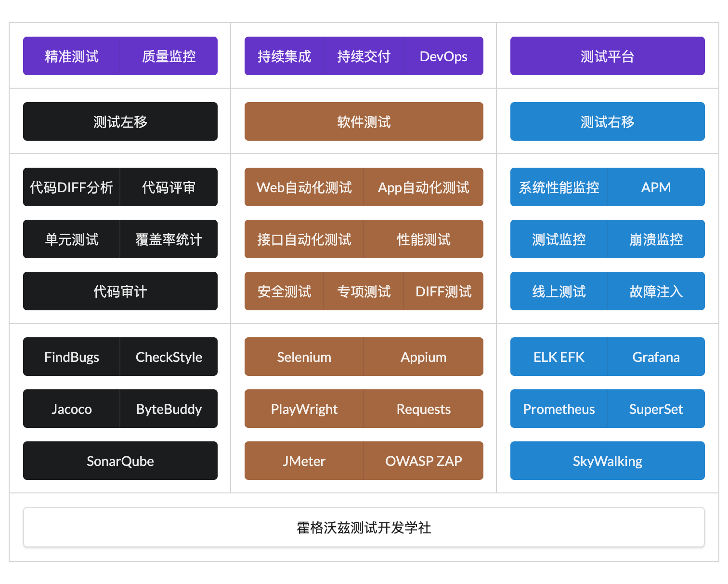The width and height of the screenshot is (728, 584).
Task: Click the Prometheus button
Action: coord(559,409)
